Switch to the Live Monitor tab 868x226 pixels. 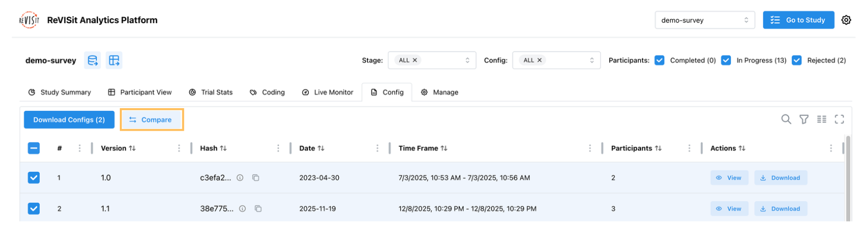coord(328,93)
